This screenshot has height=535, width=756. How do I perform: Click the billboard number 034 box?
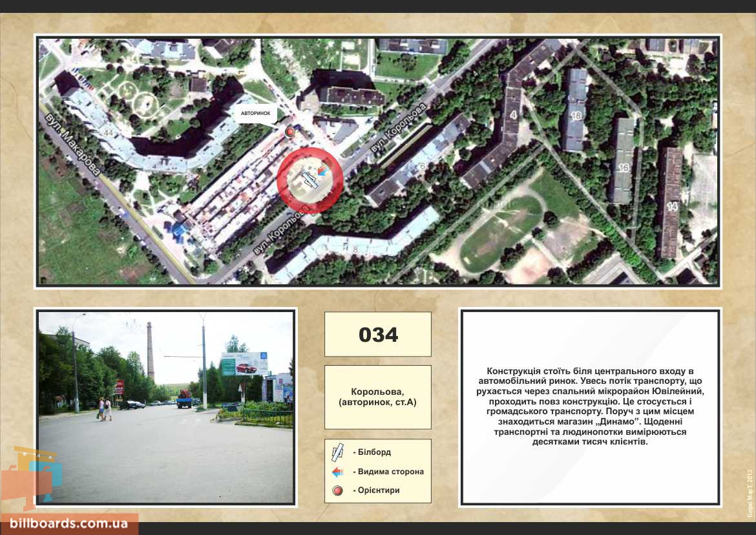(378, 335)
